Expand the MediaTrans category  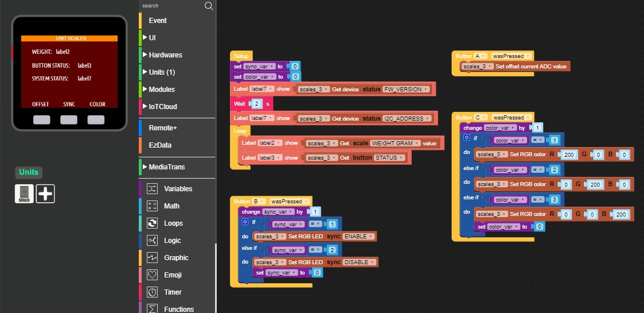tap(166, 167)
